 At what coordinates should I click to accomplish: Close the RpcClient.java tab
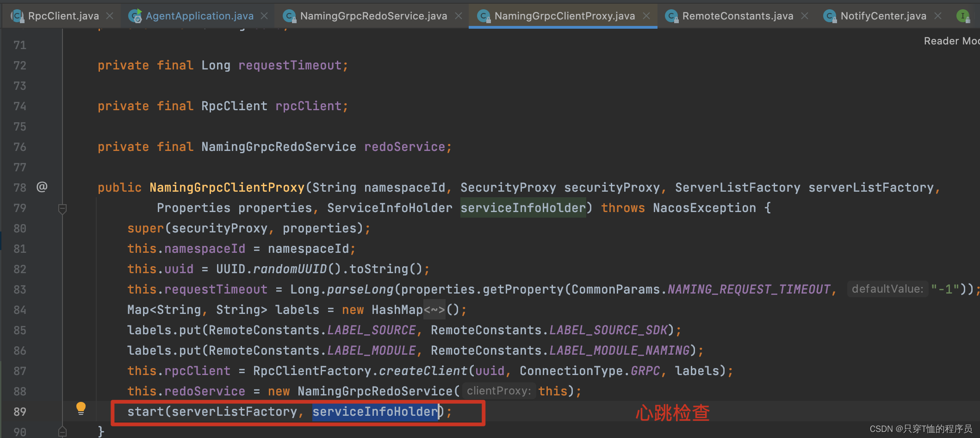pyautogui.click(x=110, y=16)
